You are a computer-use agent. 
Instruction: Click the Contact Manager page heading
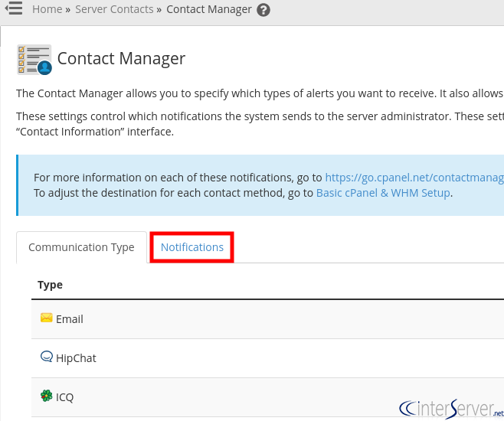pos(121,59)
